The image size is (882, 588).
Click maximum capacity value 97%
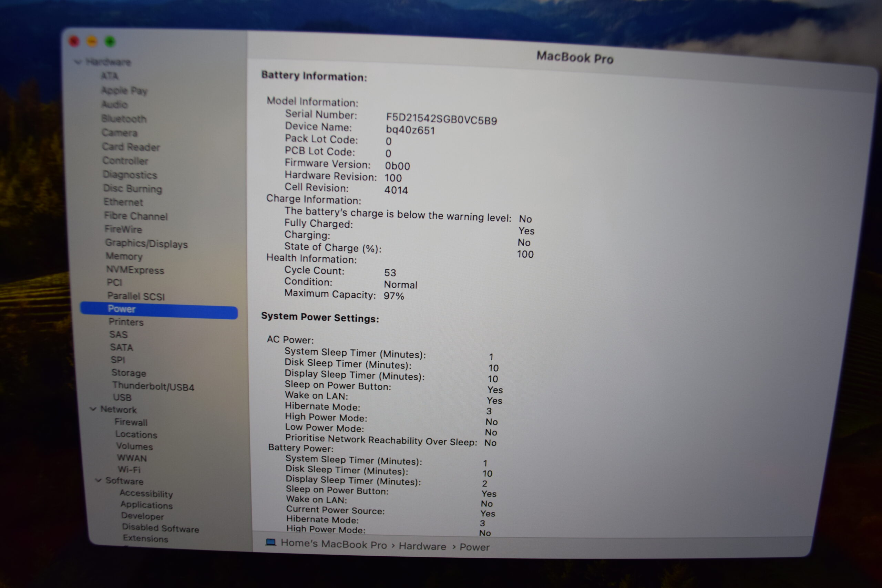[x=394, y=296]
